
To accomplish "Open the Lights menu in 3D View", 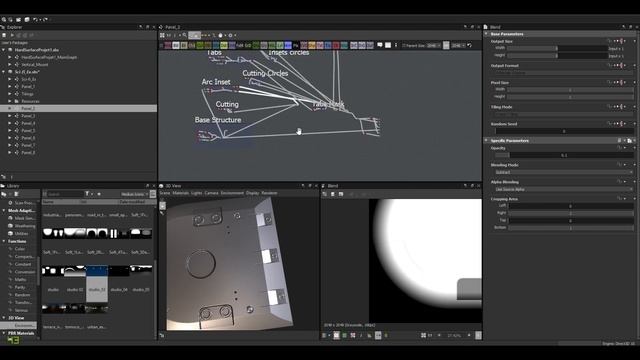I will pos(196,193).
